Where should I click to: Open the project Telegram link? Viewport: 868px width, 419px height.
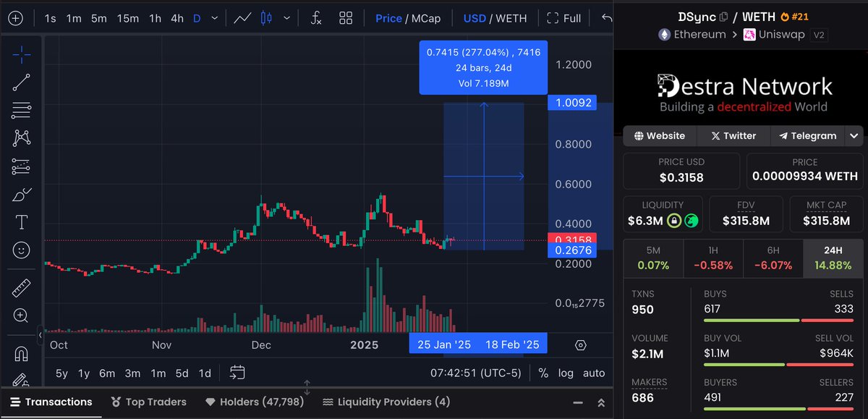pyautogui.click(x=807, y=135)
